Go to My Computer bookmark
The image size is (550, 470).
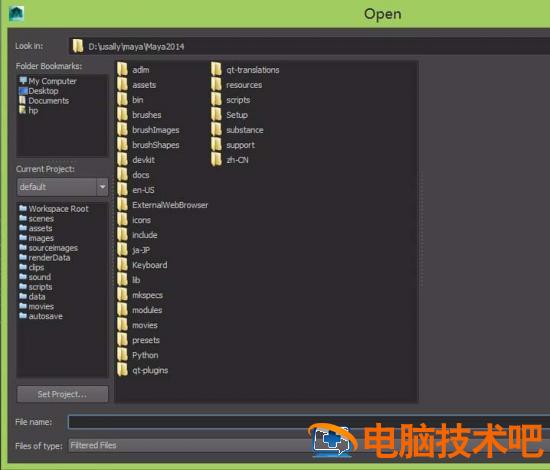(48, 81)
